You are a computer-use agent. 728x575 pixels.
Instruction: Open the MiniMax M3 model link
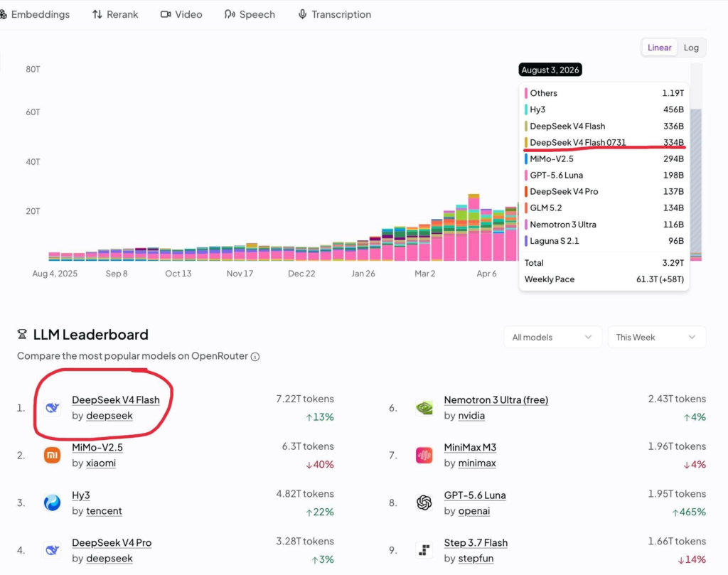point(470,447)
